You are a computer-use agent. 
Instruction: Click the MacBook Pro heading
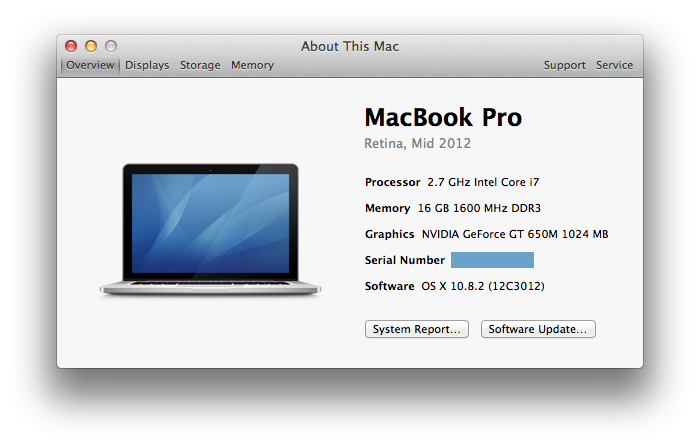coord(443,117)
